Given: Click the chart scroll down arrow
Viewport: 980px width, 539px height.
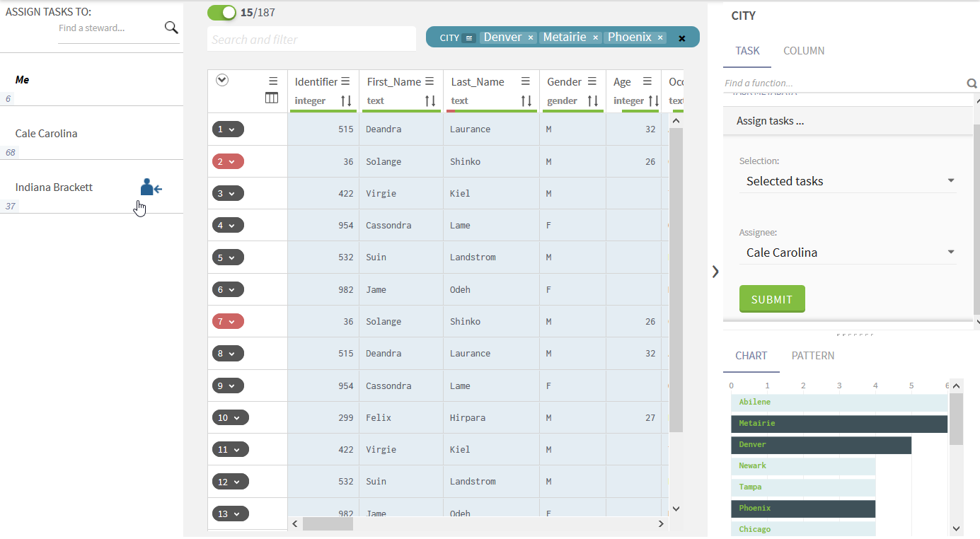Looking at the screenshot, I should point(956,528).
